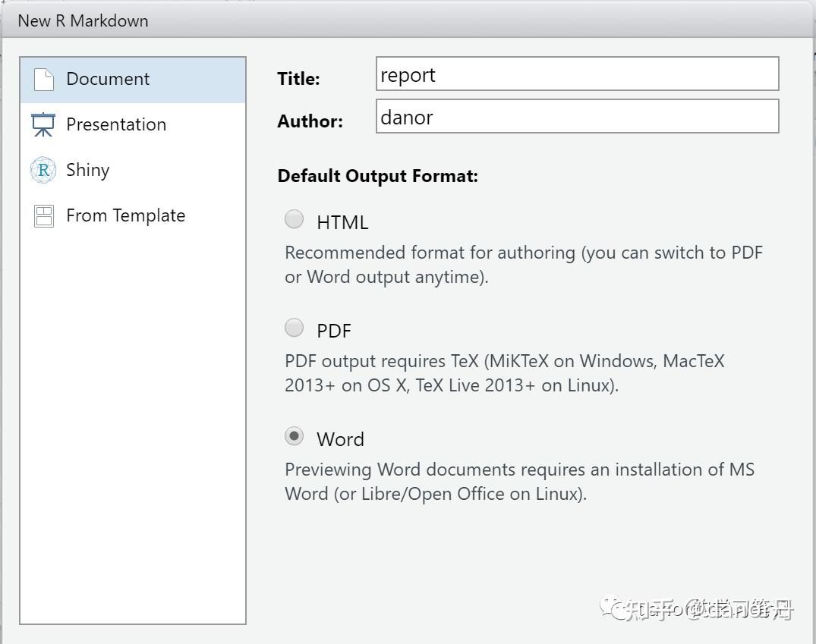This screenshot has height=644, width=816.
Task: Click the Title field label
Action: [x=298, y=79]
